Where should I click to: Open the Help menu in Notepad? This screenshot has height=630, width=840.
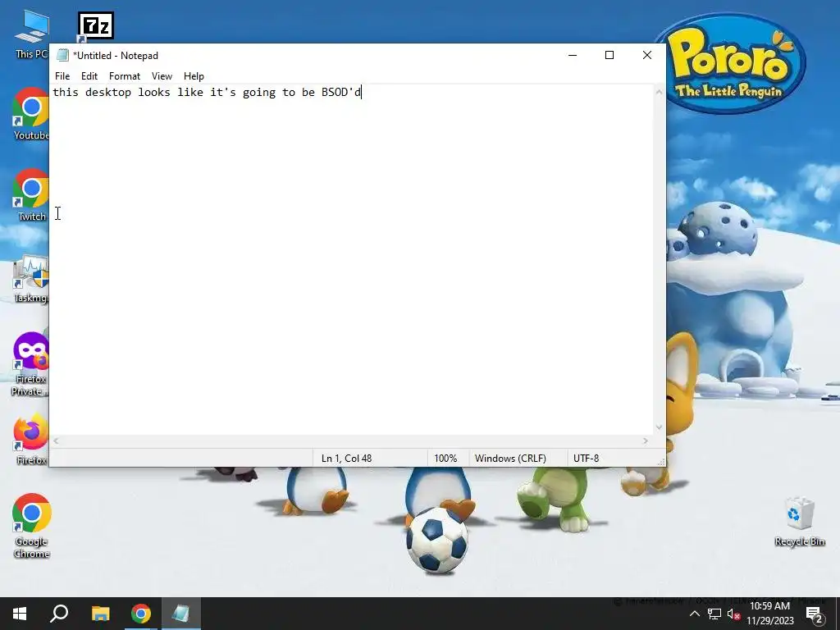194,76
